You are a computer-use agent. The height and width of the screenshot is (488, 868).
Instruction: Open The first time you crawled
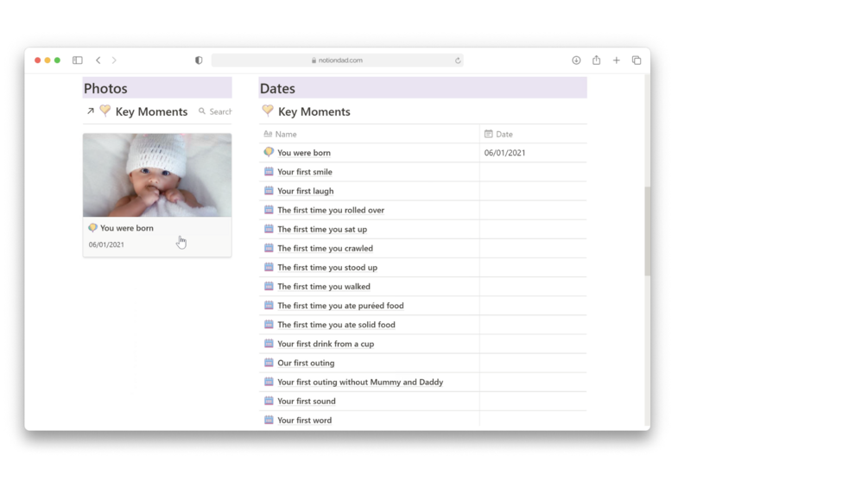tap(325, 249)
